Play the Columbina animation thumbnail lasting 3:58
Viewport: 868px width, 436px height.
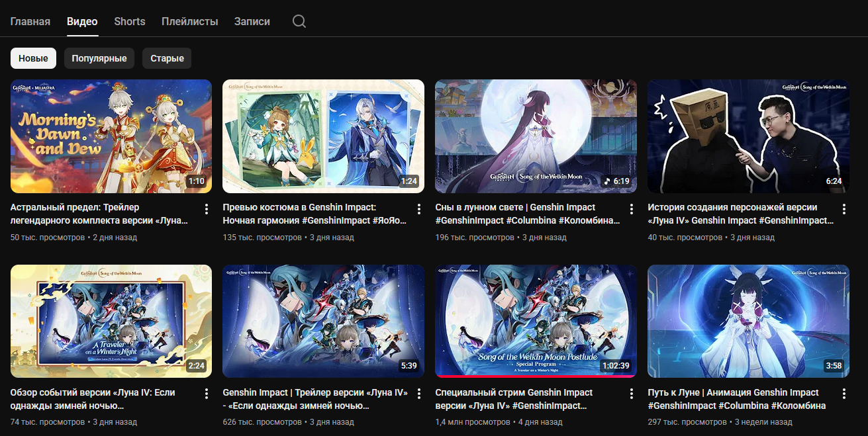click(x=749, y=321)
